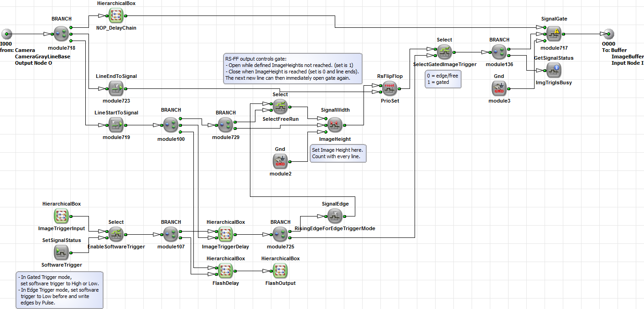Select the ImgTrigIsBusy GetSignalStatus operator
Image resolution: width=644 pixels, height=309 pixels.
554,70
